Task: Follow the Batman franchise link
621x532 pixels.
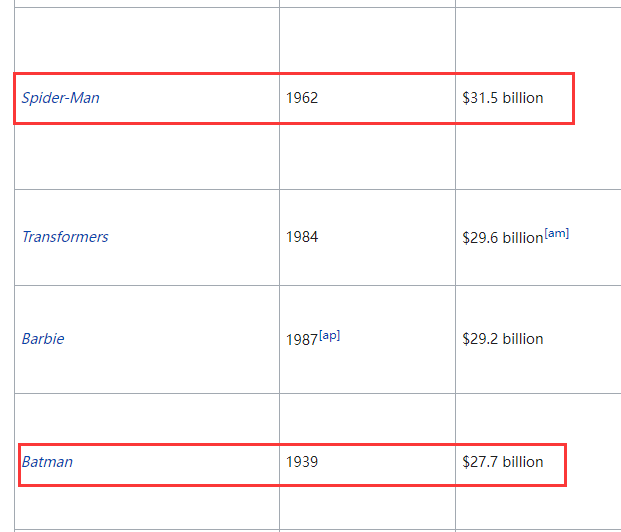Action: click(47, 462)
